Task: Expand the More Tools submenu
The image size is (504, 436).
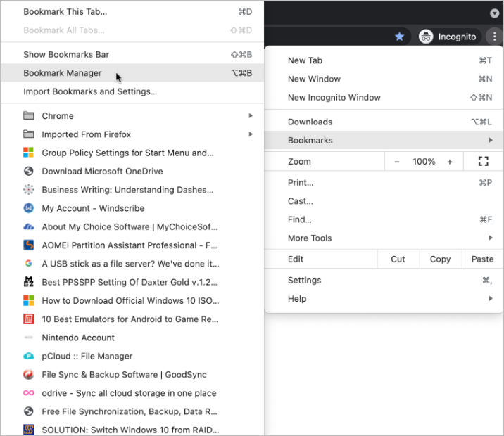Action: tap(310, 238)
